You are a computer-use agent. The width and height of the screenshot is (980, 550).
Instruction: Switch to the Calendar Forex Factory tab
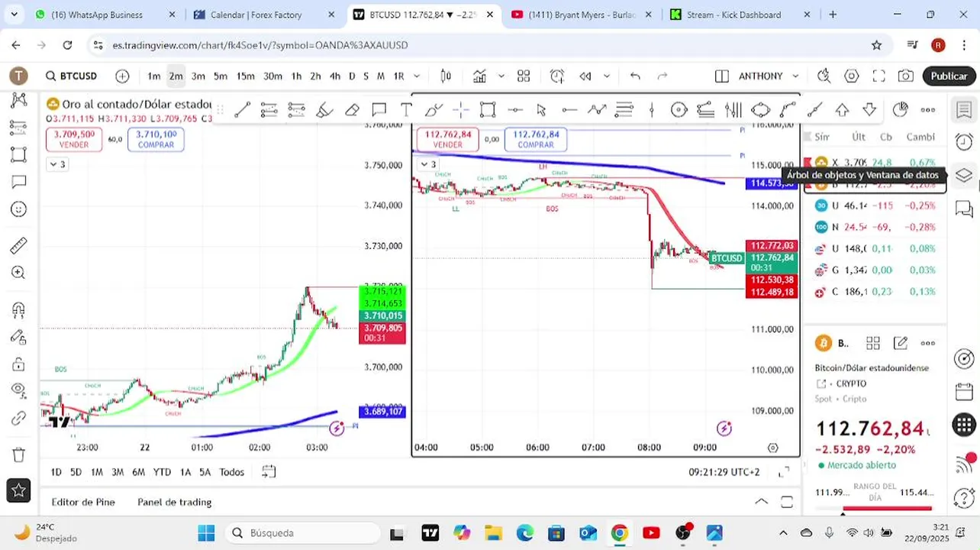[x=264, y=15]
